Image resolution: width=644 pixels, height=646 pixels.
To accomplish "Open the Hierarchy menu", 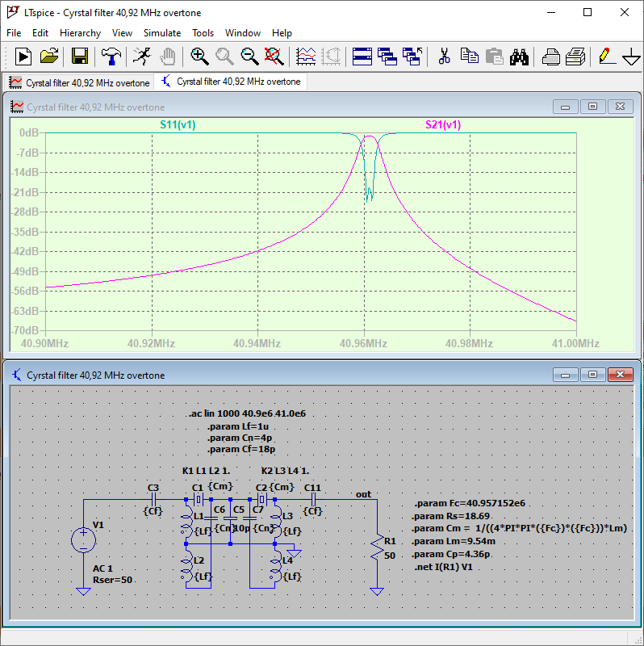I will click(x=80, y=33).
